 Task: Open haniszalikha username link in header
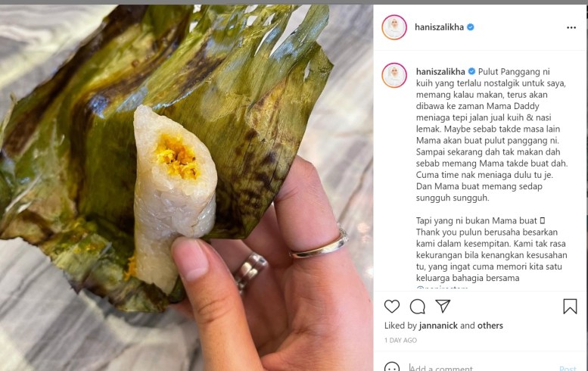tap(440, 27)
